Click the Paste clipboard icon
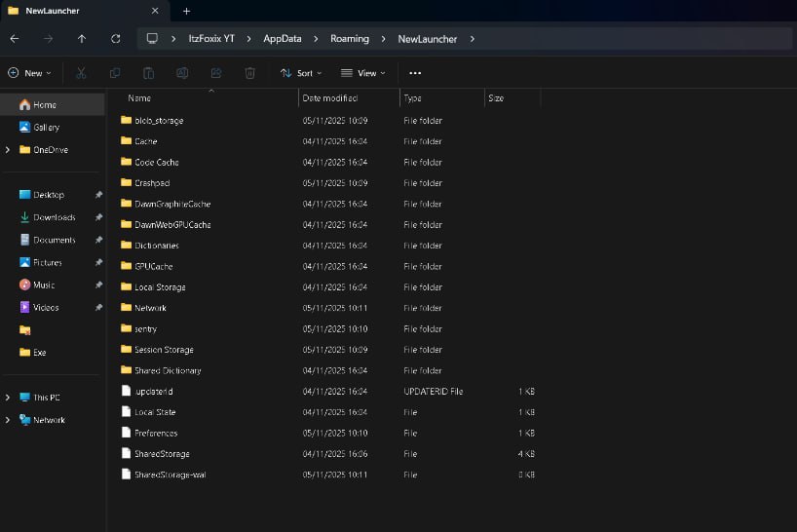 pos(148,73)
